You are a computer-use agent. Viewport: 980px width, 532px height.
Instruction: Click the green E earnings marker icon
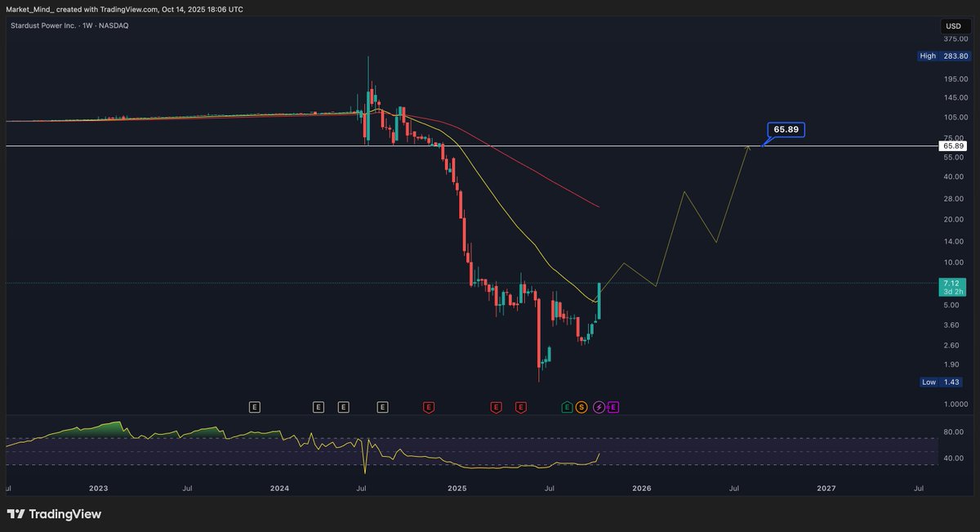[566, 406]
